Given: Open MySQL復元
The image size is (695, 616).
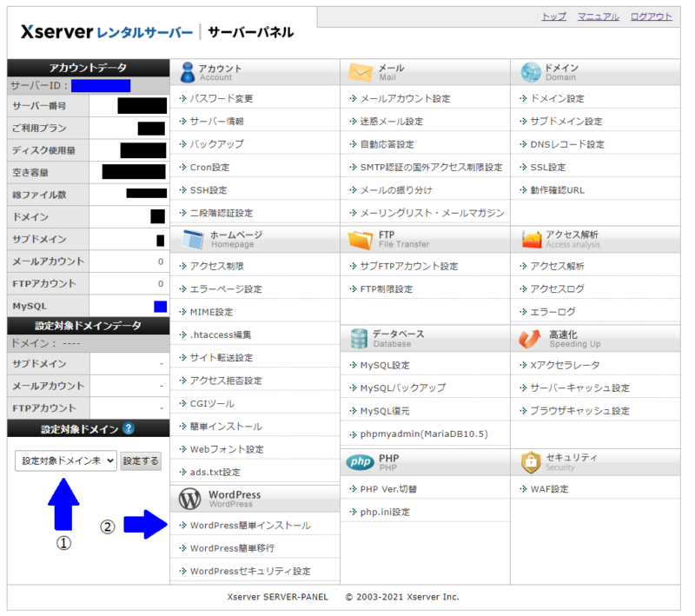Looking at the screenshot, I should pos(385,411).
